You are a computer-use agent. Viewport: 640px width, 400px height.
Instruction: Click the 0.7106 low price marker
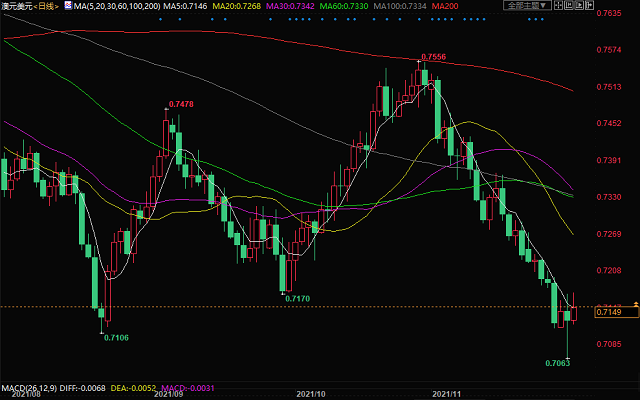pyautogui.click(x=117, y=338)
